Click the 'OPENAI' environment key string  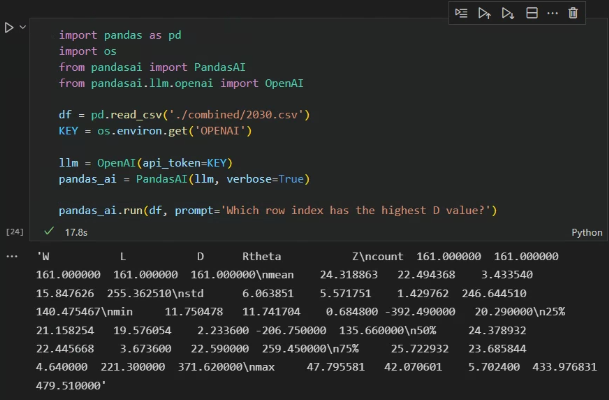[220, 131]
